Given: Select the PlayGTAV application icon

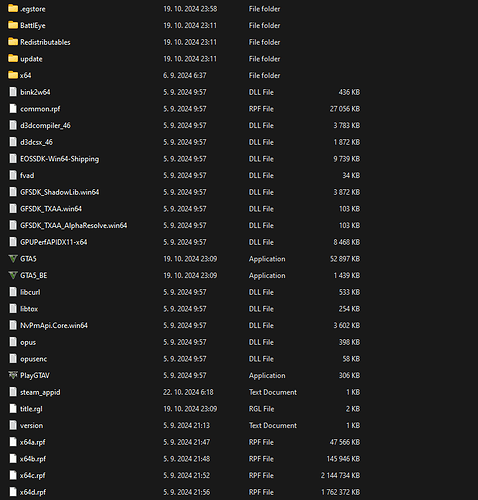Looking at the screenshot, I should click(x=13, y=375).
